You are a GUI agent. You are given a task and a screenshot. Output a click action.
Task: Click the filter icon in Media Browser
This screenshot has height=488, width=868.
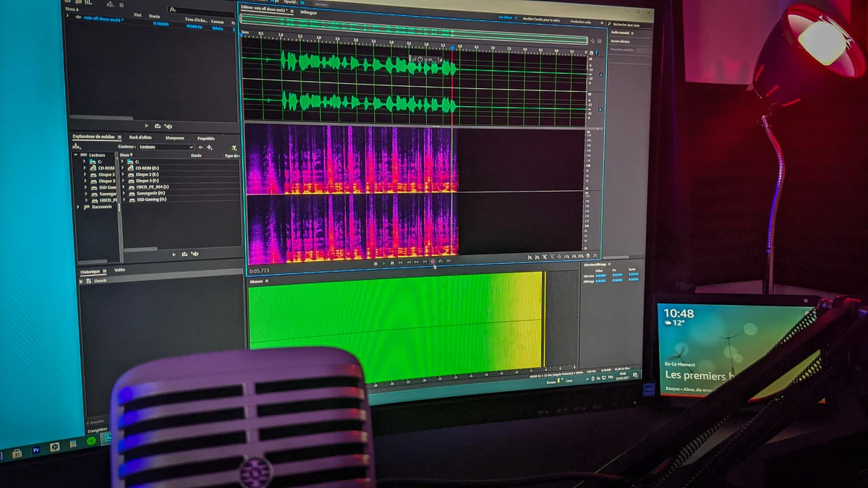234,147
